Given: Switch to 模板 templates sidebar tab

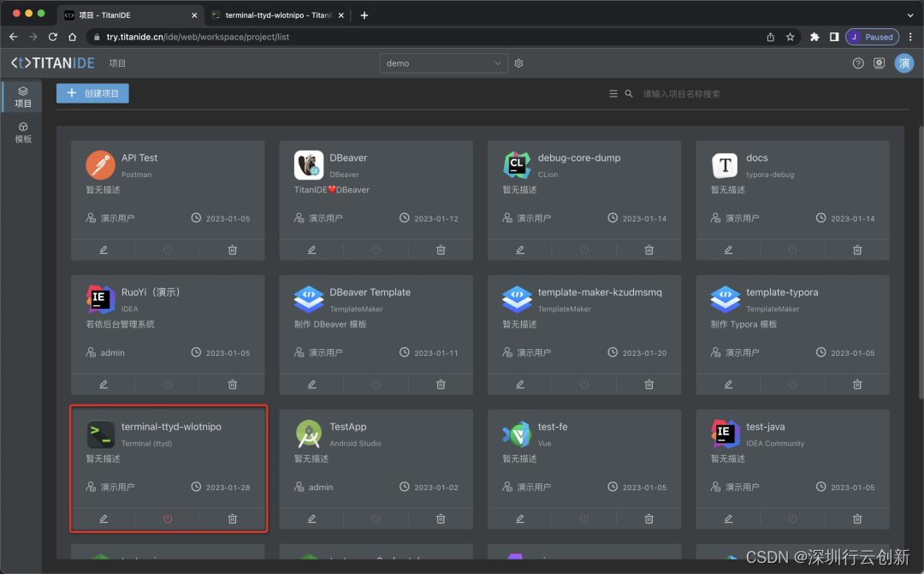Looking at the screenshot, I should pos(23,133).
